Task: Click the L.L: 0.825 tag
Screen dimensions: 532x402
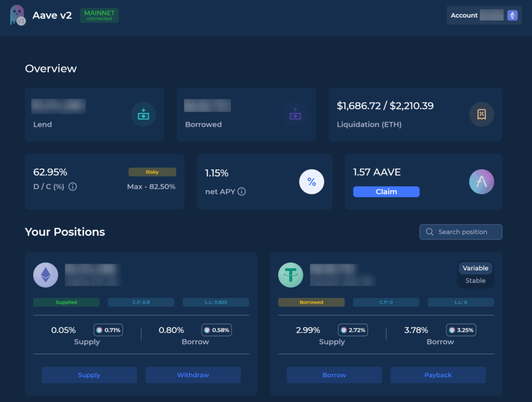Action: (x=216, y=302)
